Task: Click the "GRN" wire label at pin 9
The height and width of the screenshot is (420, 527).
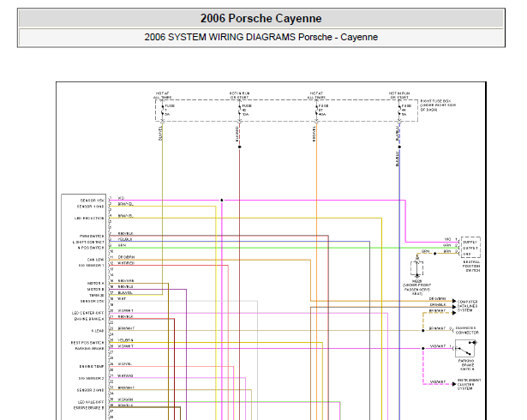Action: 122,245
